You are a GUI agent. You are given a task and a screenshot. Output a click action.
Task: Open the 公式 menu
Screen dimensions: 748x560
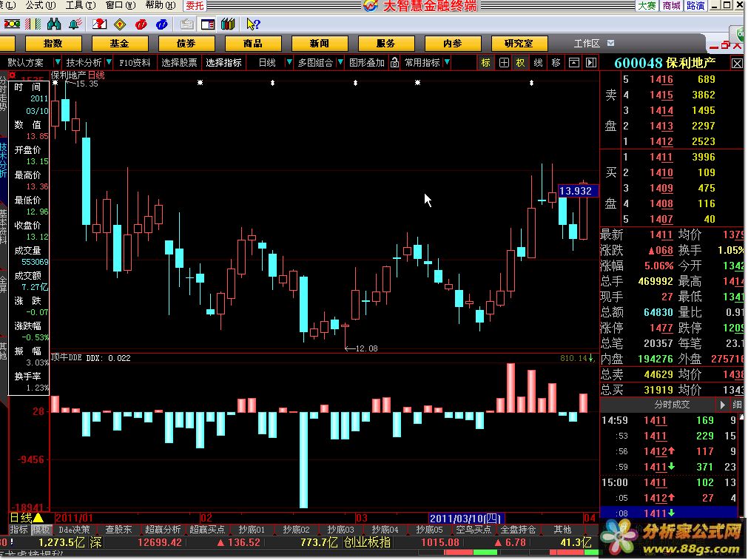point(40,5)
